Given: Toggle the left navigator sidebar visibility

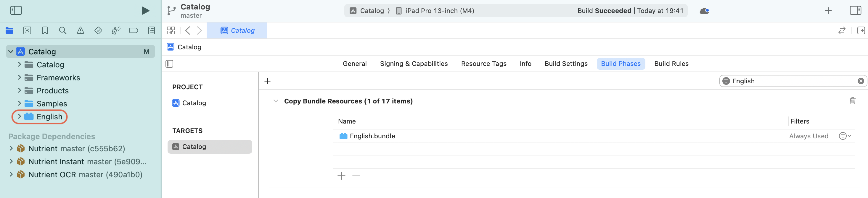Looking at the screenshot, I should click(x=15, y=10).
